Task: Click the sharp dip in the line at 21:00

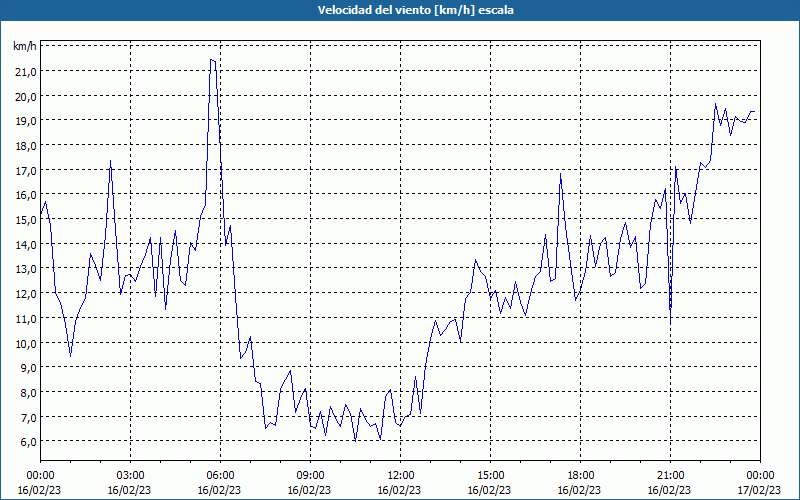Action: tap(670, 323)
